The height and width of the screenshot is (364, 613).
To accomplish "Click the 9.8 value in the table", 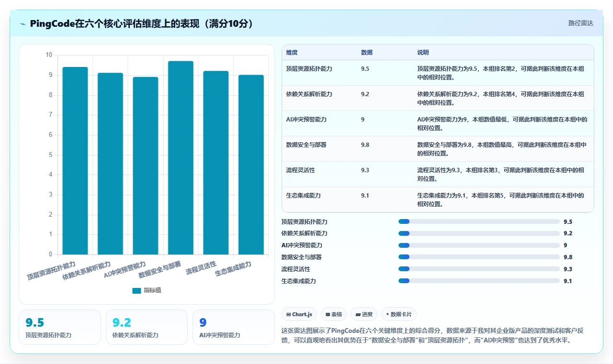I will point(365,144).
